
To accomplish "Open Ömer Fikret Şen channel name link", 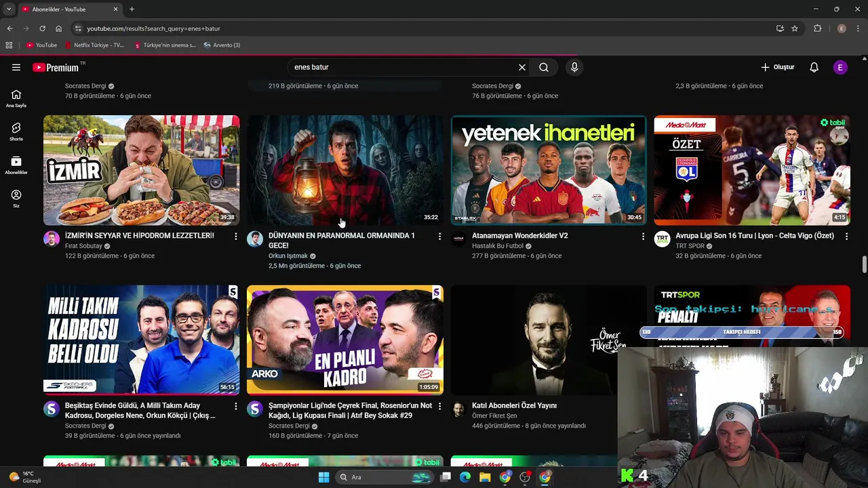I will click(494, 415).
